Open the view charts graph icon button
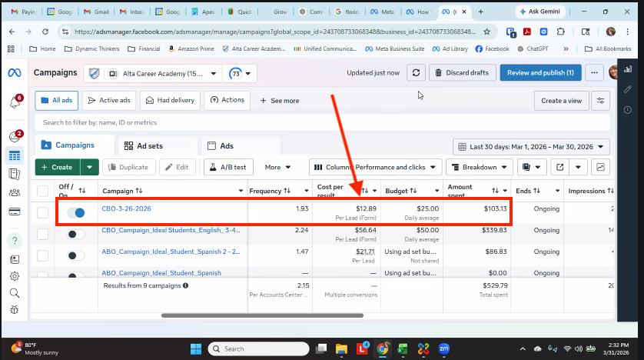The height and width of the screenshot is (360, 644). click(600, 167)
